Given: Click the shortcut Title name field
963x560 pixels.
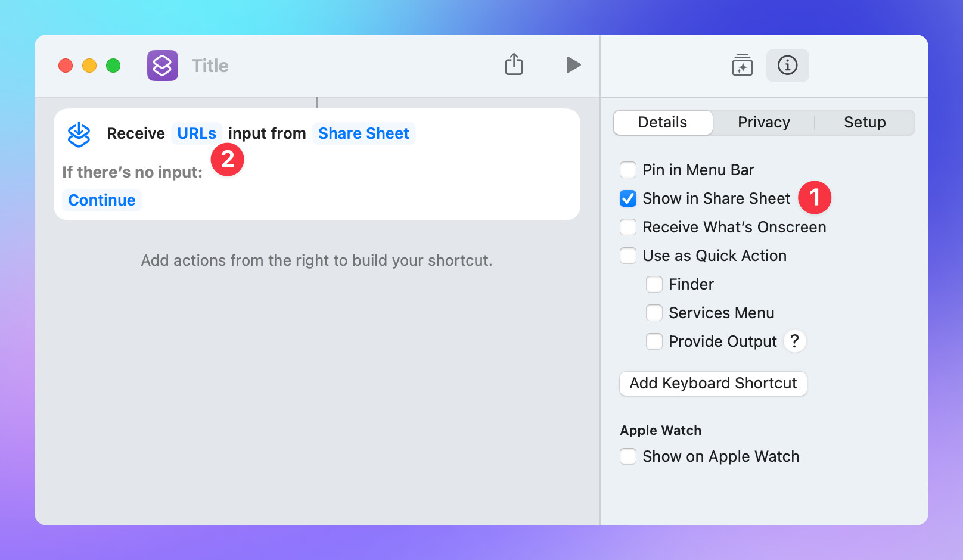Looking at the screenshot, I should pos(210,66).
